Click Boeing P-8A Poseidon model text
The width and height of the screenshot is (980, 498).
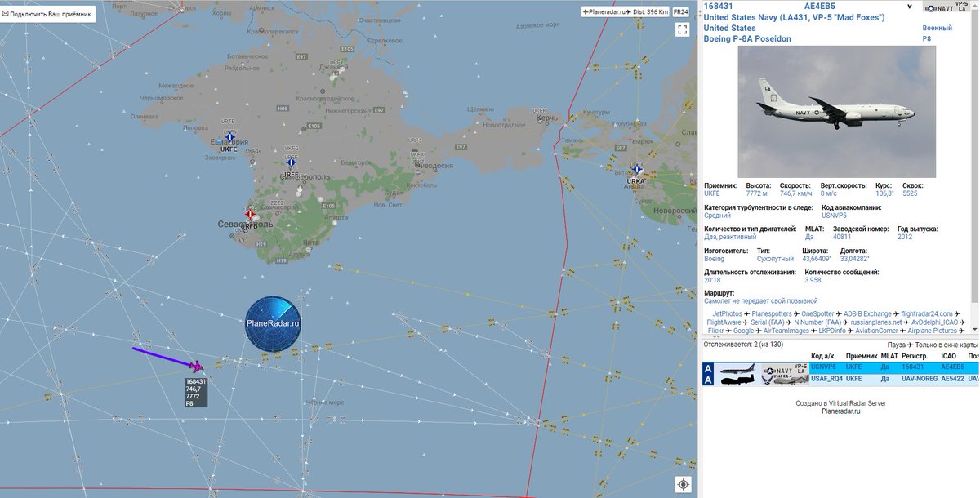click(747, 38)
